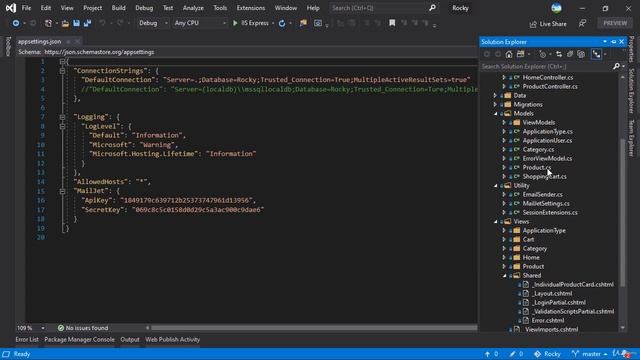Toggle the pin on the appsettings.json tab

pyautogui.click(x=68, y=42)
